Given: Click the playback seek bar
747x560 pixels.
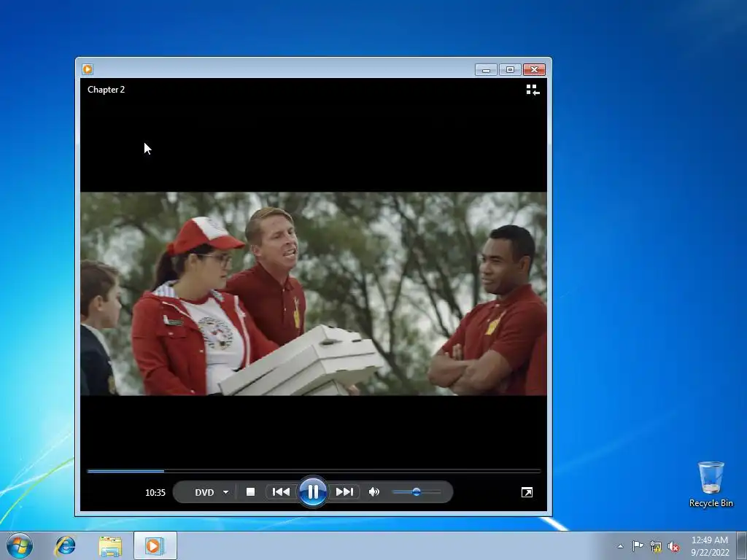Looking at the screenshot, I should 314,471.
